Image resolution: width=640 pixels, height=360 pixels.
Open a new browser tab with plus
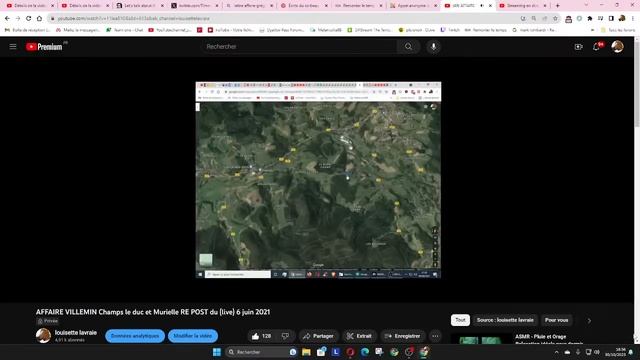tap(558, 6)
